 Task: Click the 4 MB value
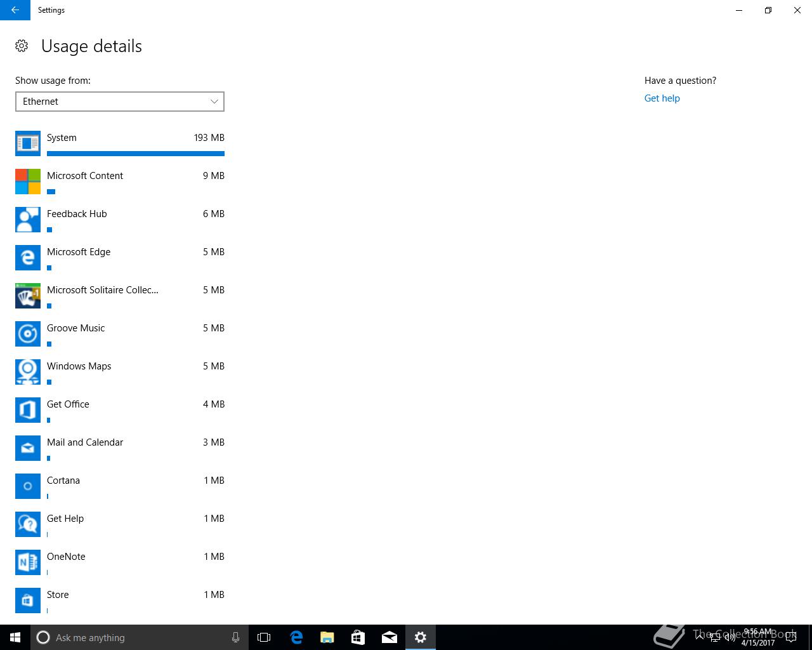click(x=214, y=404)
